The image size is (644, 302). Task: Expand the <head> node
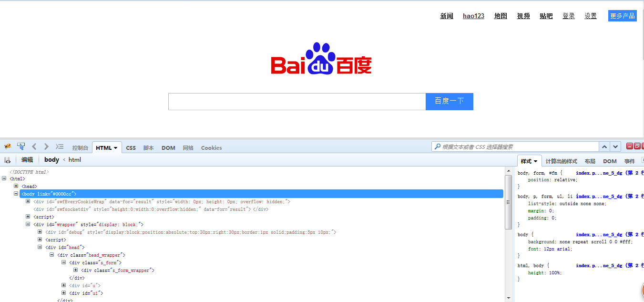16,186
